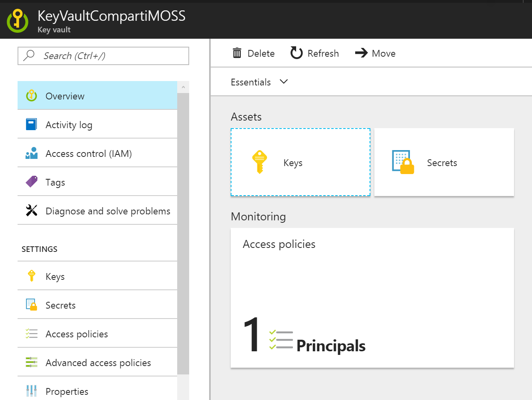Open the Access policies monitoring tile
Image resolution: width=532 pixels, height=400 pixels.
[x=372, y=298]
